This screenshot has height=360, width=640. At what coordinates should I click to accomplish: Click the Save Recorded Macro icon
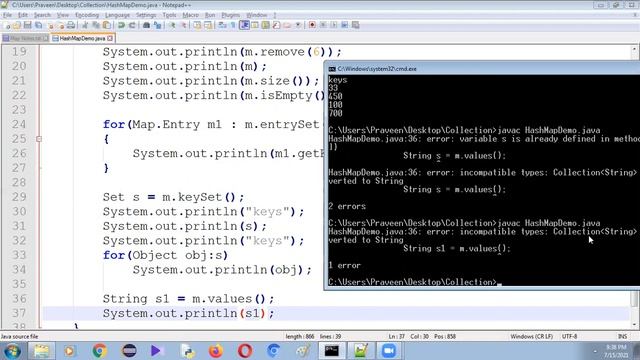click(x=356, y=25)
